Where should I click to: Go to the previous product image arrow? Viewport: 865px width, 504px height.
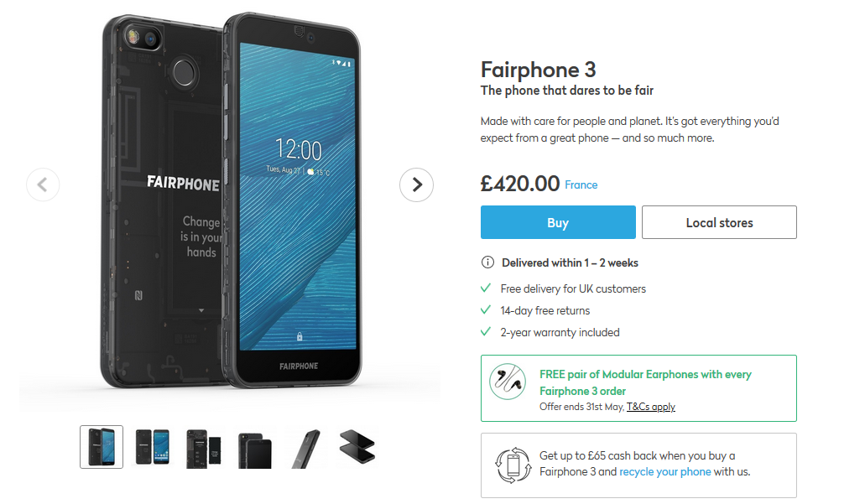pyautogui.click(x=43, y=184)
